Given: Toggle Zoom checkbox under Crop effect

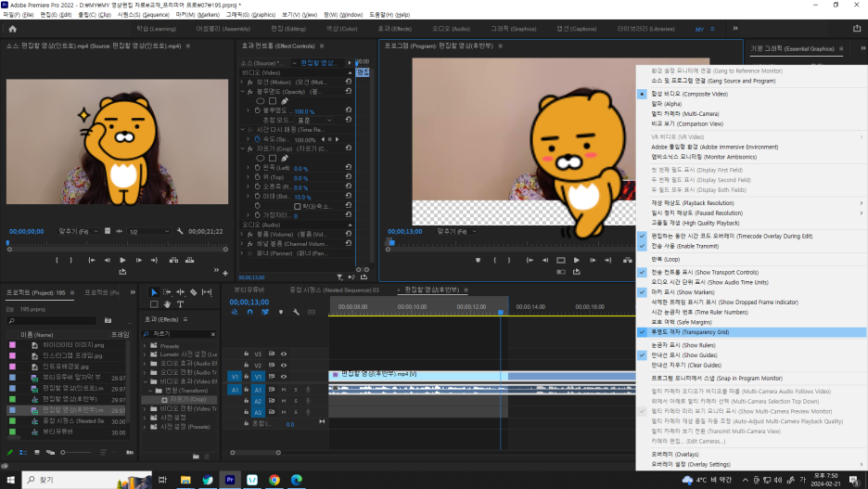Looking at the screenshot, I should tap(298, 206).
